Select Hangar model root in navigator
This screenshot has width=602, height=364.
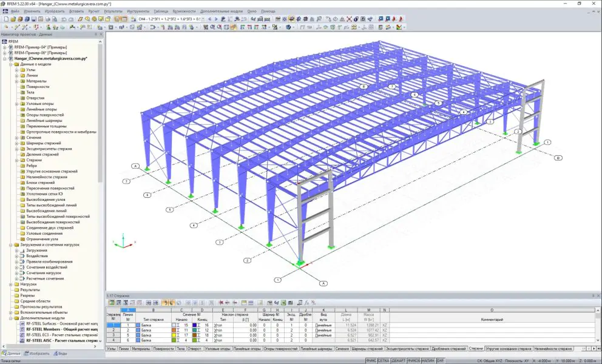pos(51,58)
